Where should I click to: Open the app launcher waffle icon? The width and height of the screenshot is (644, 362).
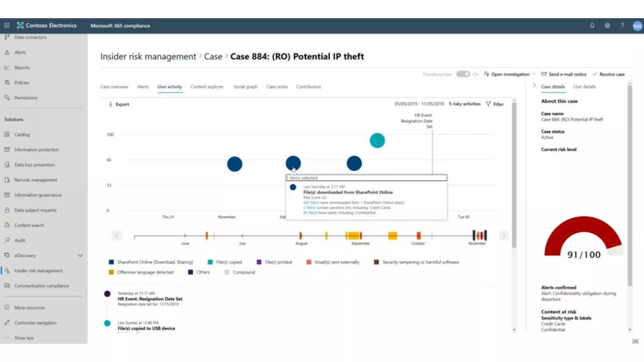(x=7, y=25)
